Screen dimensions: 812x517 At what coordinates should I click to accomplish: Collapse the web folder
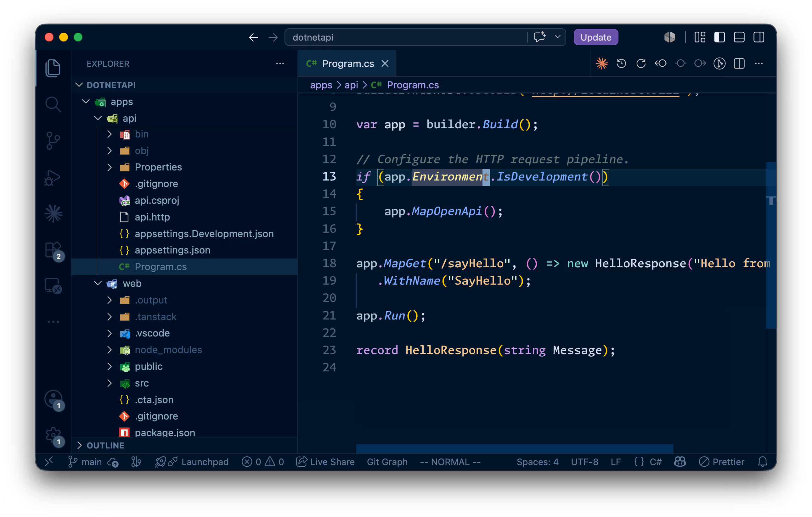98,283
